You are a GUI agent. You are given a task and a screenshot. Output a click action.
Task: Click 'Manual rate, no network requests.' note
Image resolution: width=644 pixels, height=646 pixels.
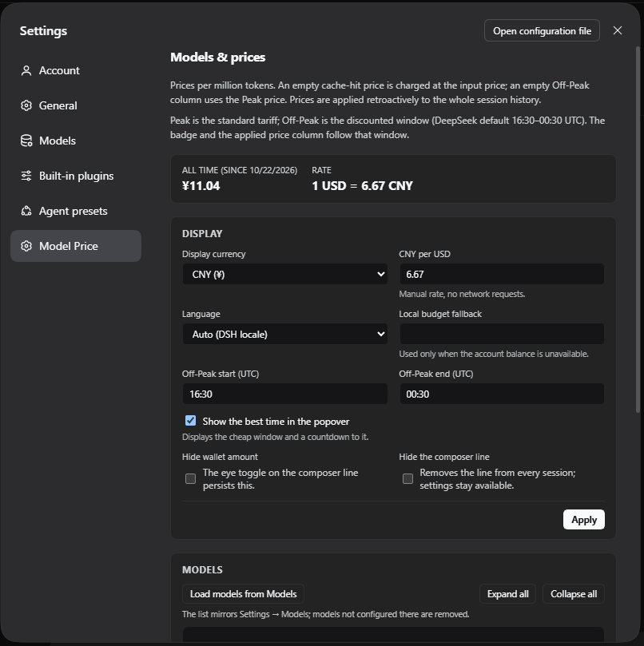pos(462,294)
